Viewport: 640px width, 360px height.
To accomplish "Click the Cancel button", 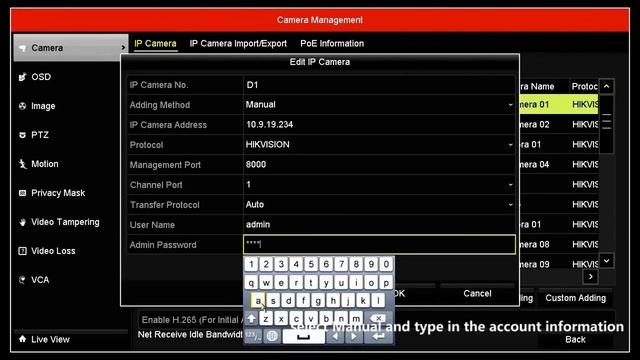I will coord(477,293).
